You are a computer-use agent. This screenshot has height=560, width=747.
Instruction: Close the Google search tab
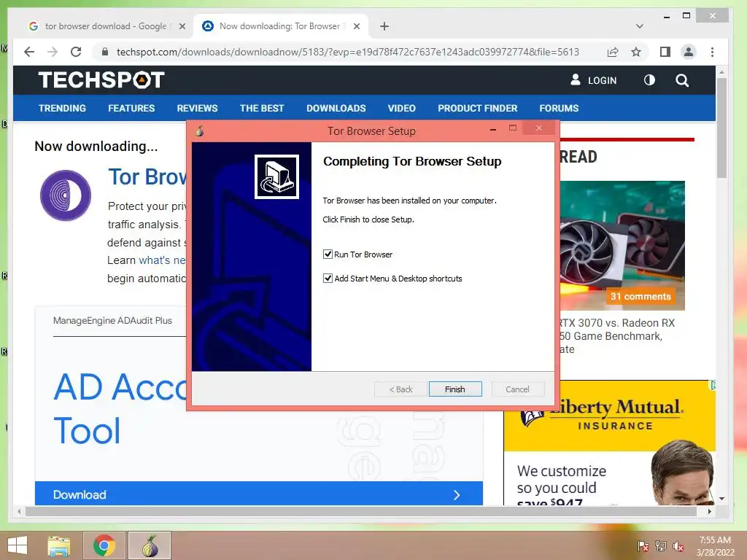[x=182, y=26]
